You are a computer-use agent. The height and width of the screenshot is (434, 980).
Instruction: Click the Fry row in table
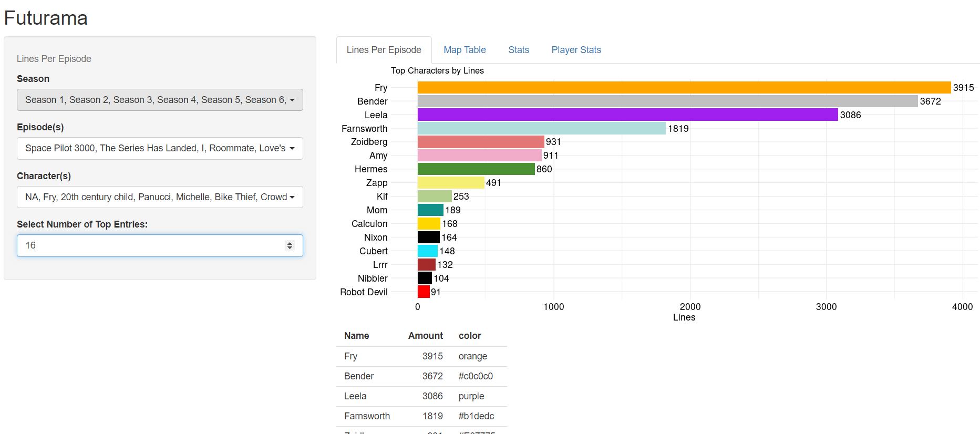click(420, 356)
